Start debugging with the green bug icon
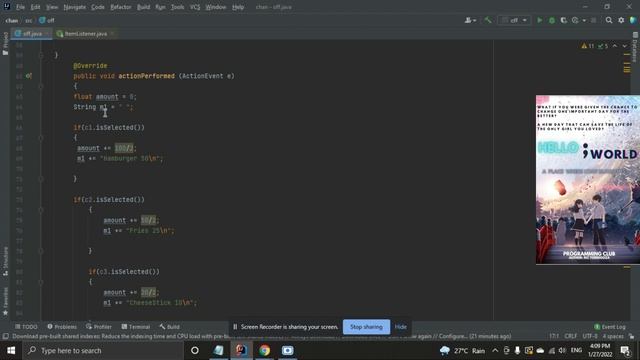The width and height of the screenshot is (640, 360). (551, 20)
